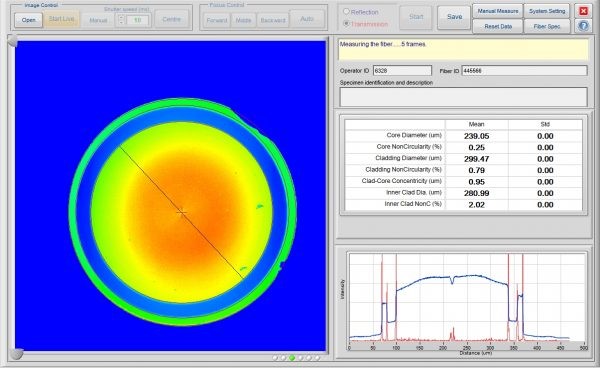
Task: Click the Open image button
Action: tap(28, 20)
